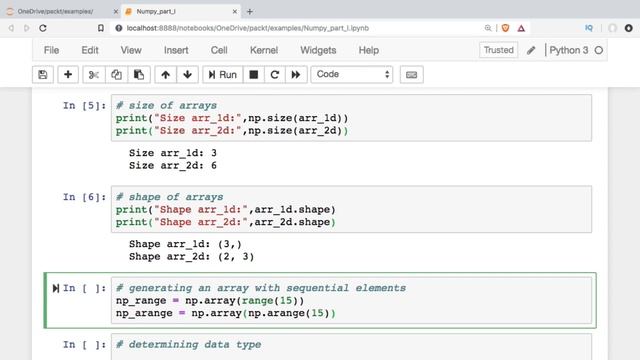Insert a cell below with the plus icon
640x360 pixels.
[68, 75]
